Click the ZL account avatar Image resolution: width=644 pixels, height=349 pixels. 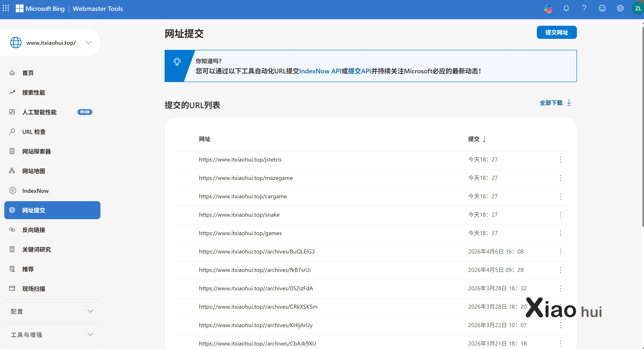coord(638,8)
